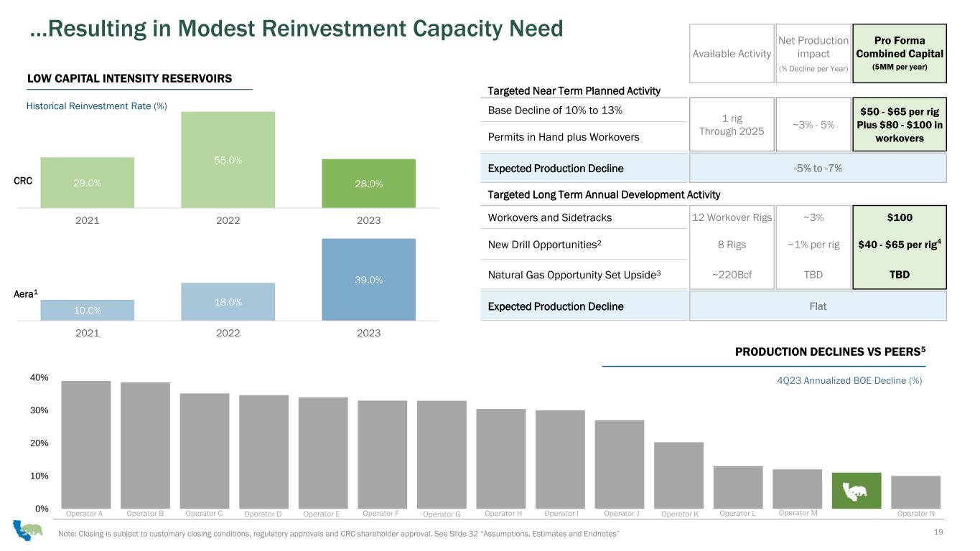The image size is (980, 551).
Task: Select the Operator I bar in peers chart
Action: (x=560, y=459)
